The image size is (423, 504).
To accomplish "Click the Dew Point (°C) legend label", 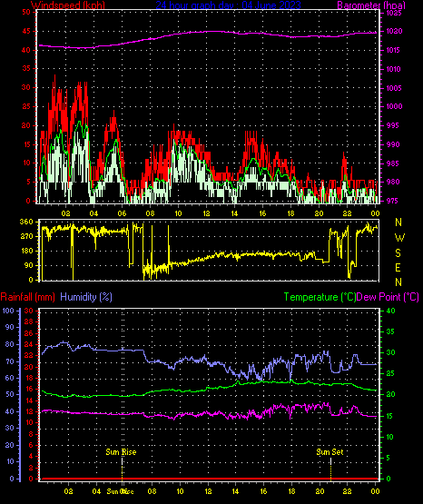I will click(388, 297).
